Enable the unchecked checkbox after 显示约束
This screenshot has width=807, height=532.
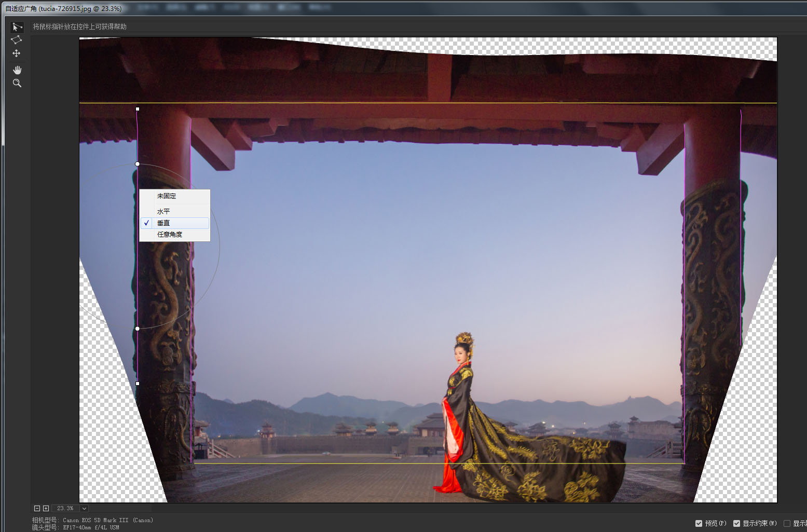787,523
